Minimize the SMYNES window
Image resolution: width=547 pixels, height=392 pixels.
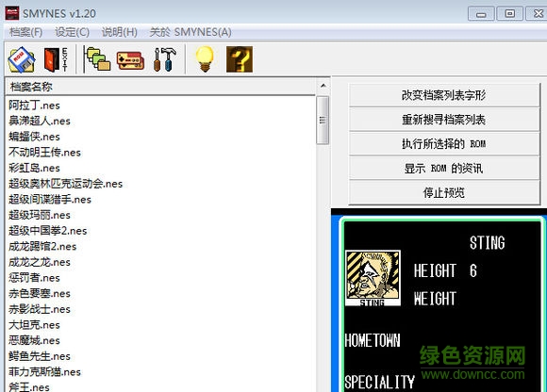click(x=481, y=13)
